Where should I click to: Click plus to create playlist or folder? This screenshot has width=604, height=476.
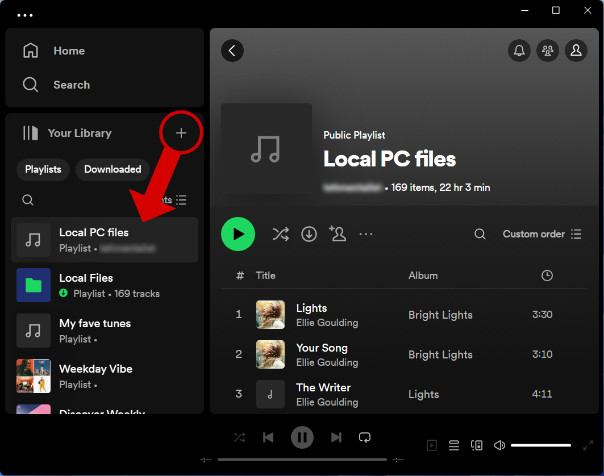coord(181,133)
